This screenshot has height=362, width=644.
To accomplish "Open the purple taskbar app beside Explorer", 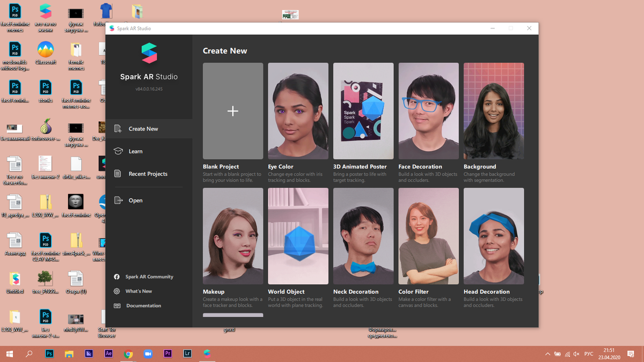I will (89, 354).
